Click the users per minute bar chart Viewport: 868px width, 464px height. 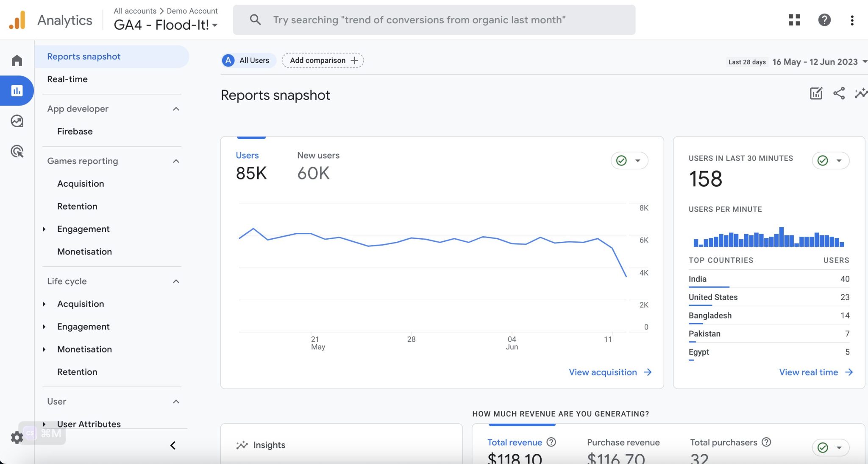point(769,237)
